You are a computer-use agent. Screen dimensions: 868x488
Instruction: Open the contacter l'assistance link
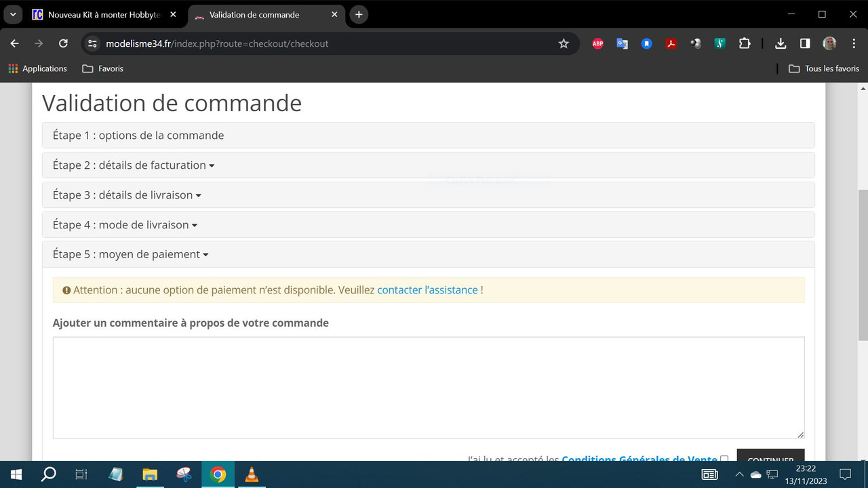[427, 289]
